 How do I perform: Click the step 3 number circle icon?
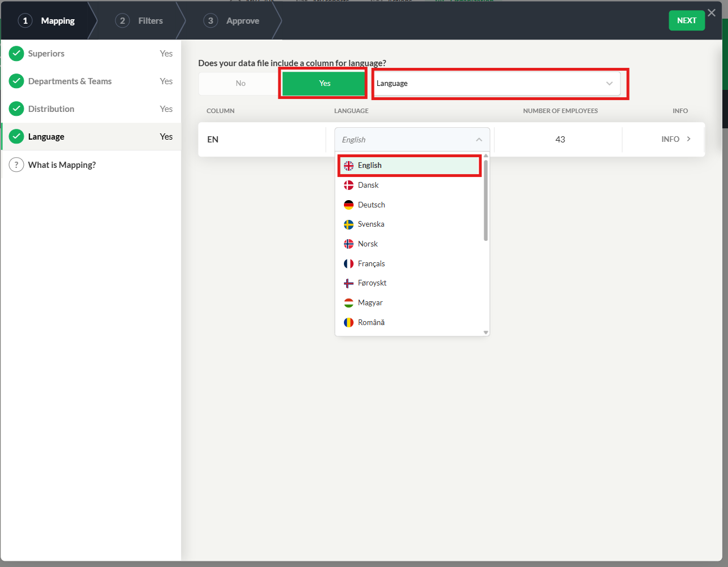(210, 21)
